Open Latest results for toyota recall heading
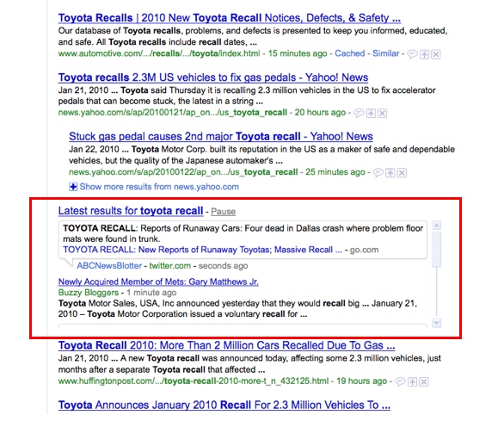 tap(131, 211)
